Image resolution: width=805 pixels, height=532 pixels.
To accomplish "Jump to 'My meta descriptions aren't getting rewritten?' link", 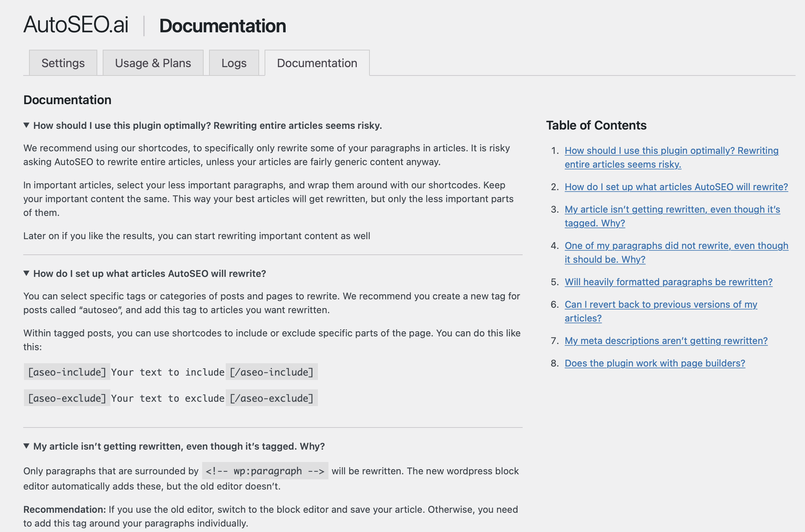I will click(x=666, y=341).
